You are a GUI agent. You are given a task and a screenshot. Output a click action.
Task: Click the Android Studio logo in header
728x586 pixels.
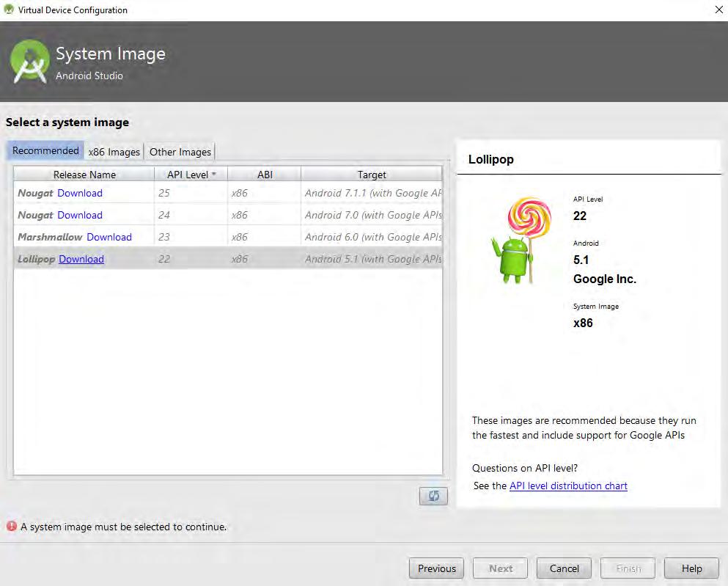pyautogui.click(x=30, y=62)
